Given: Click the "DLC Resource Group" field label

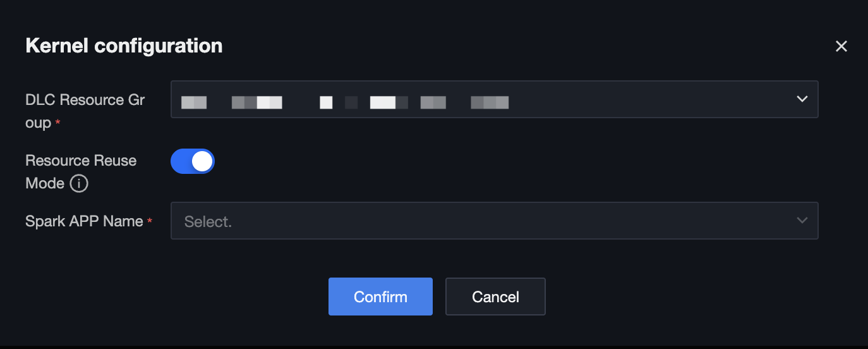Looking at the screenshot, I should (85, 101).
